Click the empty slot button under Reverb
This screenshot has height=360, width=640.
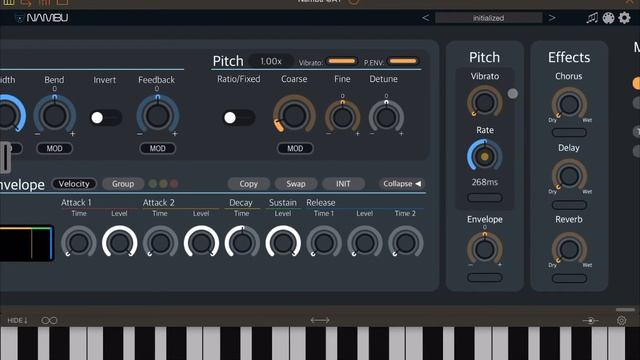pyautogui.click(x=569, y=278)
